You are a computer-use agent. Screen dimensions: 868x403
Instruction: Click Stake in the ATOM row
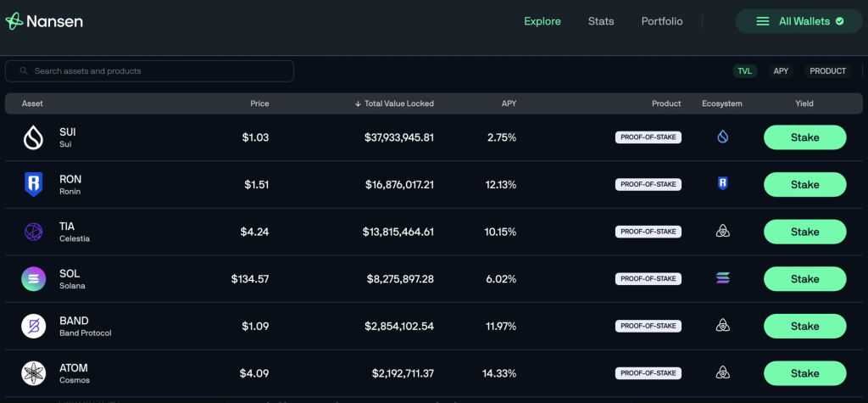[x=805, y=373]
